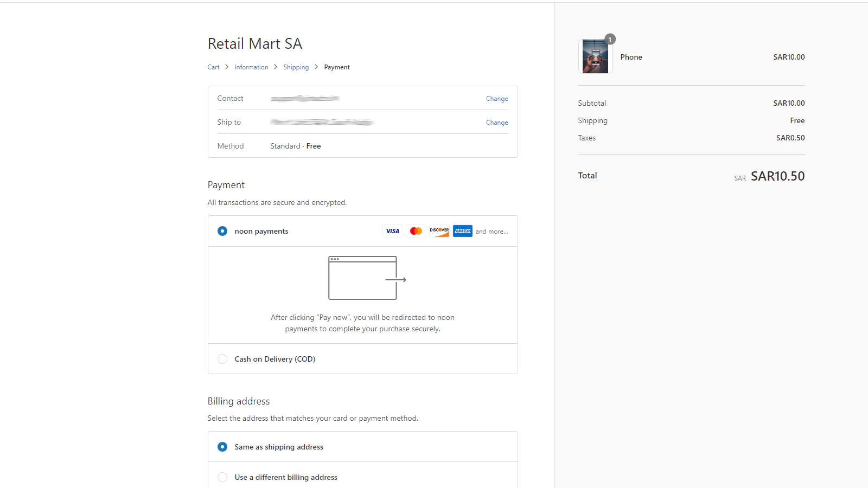Return to Shipping breadcrumb step
Screen dimensions: 868x488
point(296,67)
